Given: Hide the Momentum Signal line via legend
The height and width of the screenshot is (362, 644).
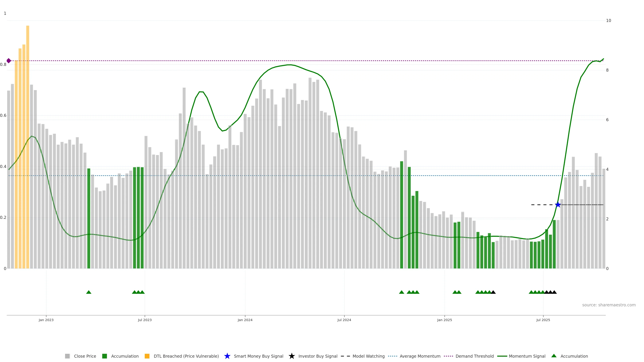Looking at the screenshot, I should pyautogui.click(x=527, y=356).
